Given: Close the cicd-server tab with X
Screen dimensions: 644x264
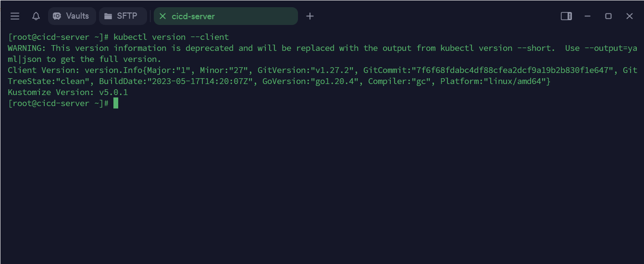Looking at the screenshot, I should tap(162, 16).
